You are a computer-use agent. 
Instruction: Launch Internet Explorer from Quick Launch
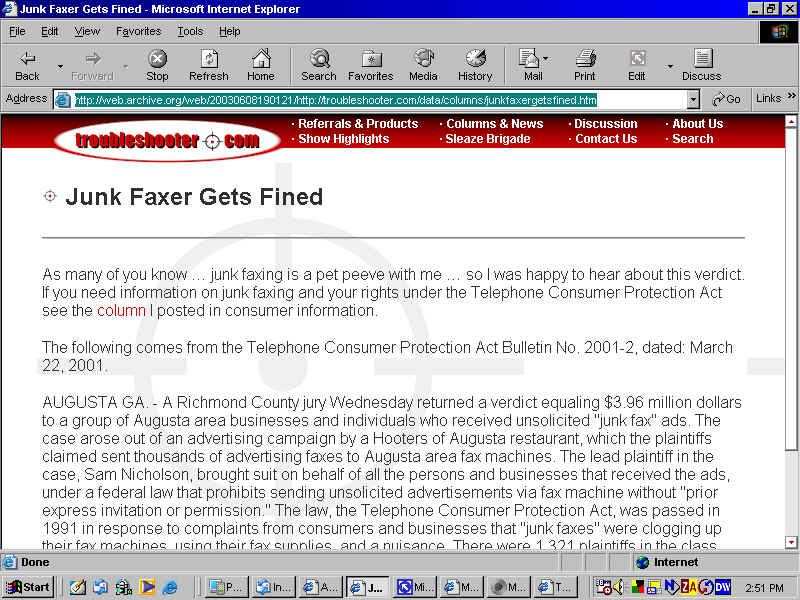tap(170, 587)
